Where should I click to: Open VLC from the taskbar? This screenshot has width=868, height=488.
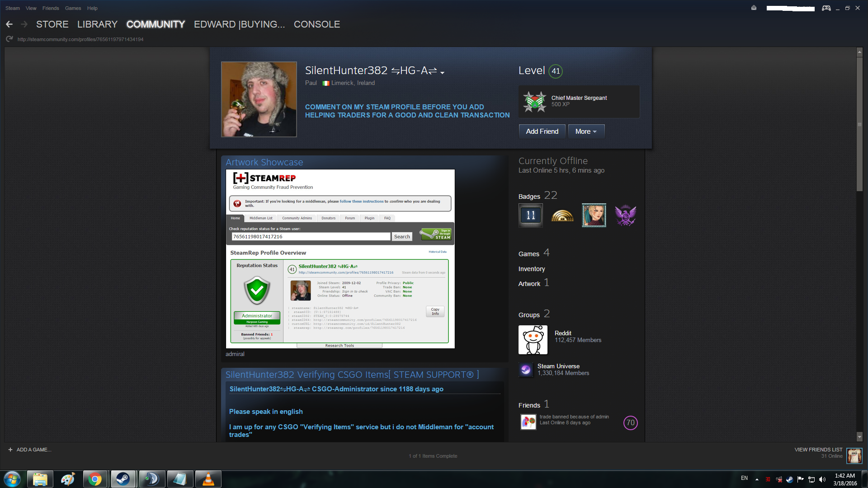click(208, 479)
